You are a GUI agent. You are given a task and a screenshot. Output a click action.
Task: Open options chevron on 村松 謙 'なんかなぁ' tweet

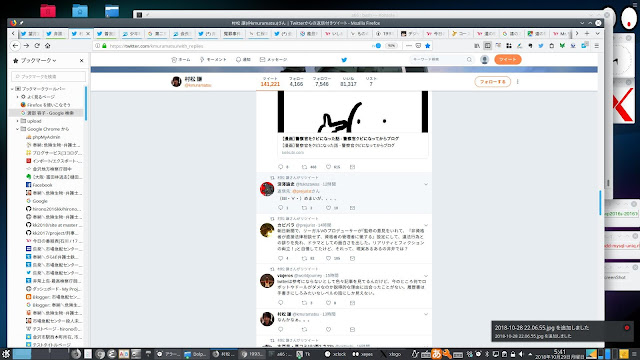point(426,314)
